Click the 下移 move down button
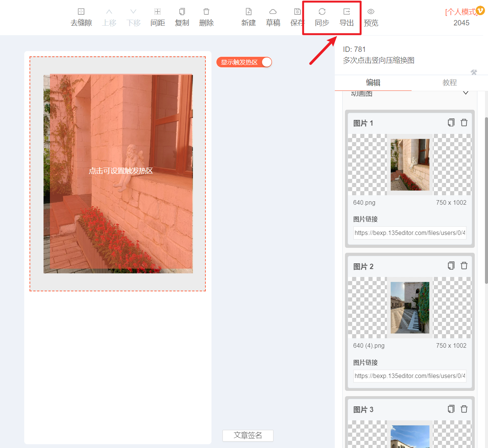488x448 pixels. [x=134, y=17]
